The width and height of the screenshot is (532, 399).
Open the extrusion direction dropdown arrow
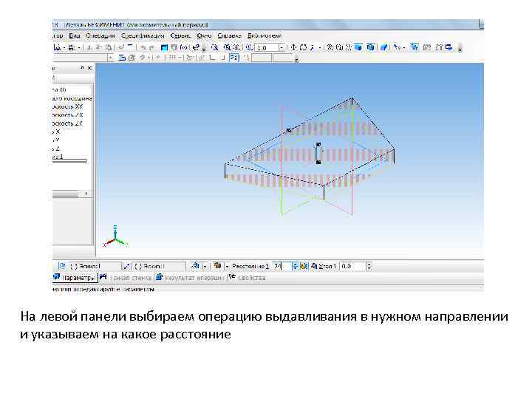point(205,267)
